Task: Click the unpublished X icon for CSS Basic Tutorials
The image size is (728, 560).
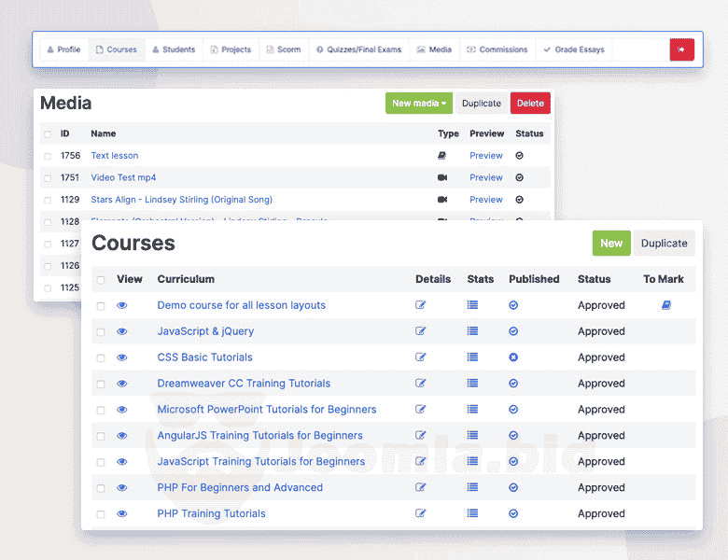Action: tap(513, 357)
